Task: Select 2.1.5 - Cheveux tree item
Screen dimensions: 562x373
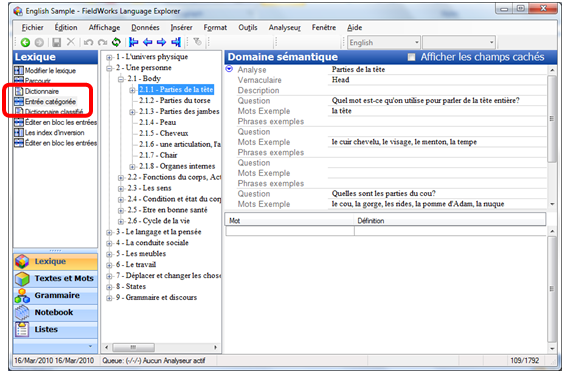Action: pyautogui.click(x=163, y=134)
